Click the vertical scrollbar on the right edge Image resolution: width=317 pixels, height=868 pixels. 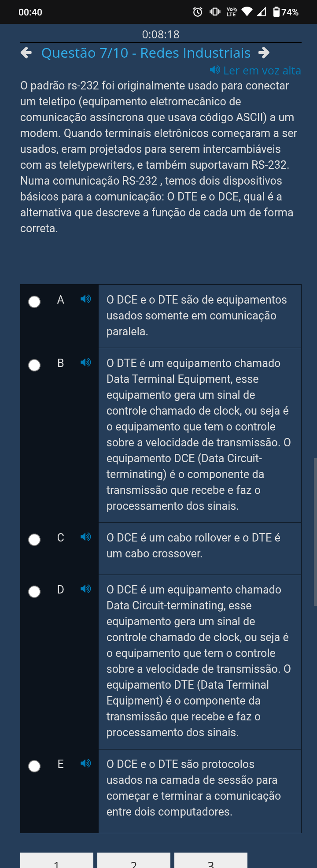[x=315, y=532]
